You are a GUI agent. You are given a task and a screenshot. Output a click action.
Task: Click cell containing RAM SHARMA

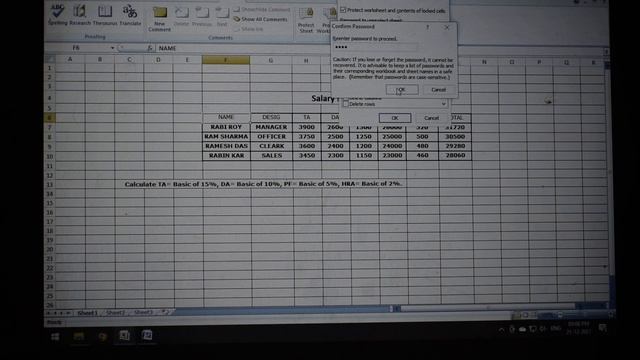[226, 136]
